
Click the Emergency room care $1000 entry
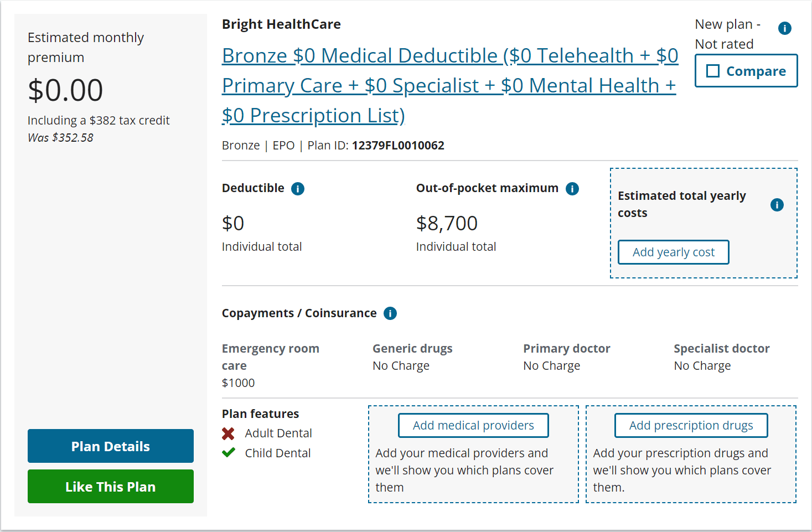point(271,365)
